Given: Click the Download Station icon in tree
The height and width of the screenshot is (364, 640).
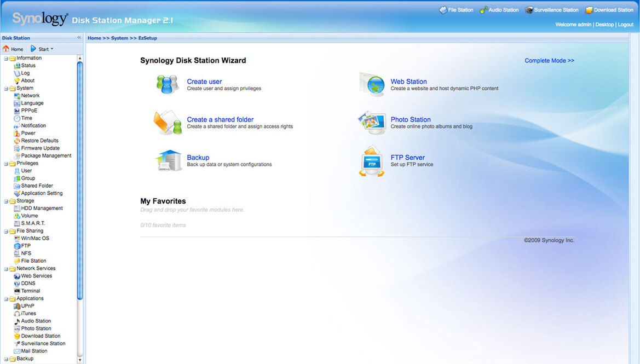Looking at the screenshot, I should 17,336.
